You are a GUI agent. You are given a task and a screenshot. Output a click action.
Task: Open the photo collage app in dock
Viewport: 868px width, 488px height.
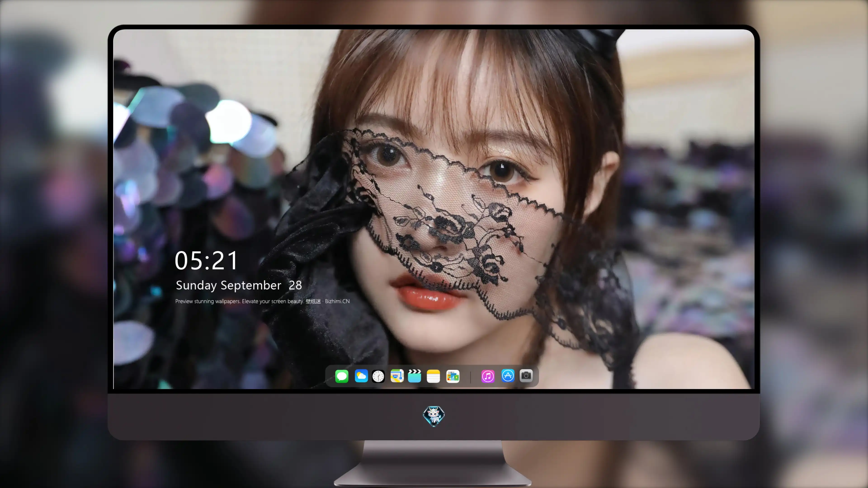(x=453, y=376)
